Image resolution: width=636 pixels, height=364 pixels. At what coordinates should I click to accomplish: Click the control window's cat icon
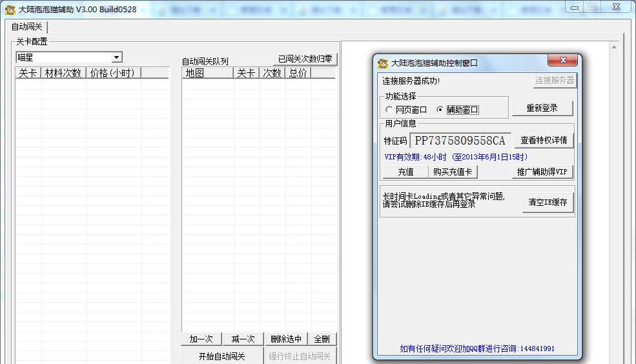click(x=382, y=63)
